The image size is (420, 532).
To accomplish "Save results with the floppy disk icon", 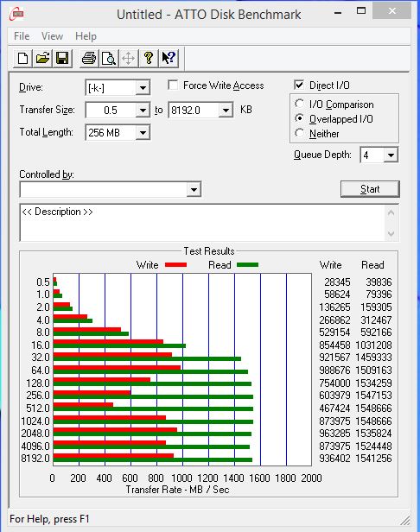I will click(x=62, y=58).
